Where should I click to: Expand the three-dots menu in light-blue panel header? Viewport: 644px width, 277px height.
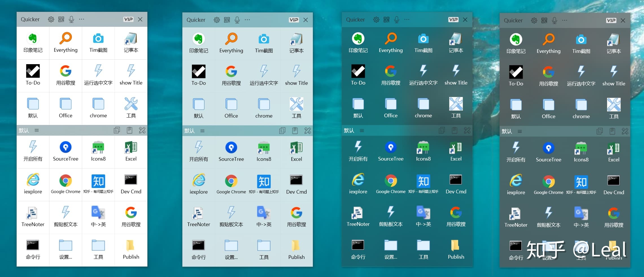click(247, 20)
